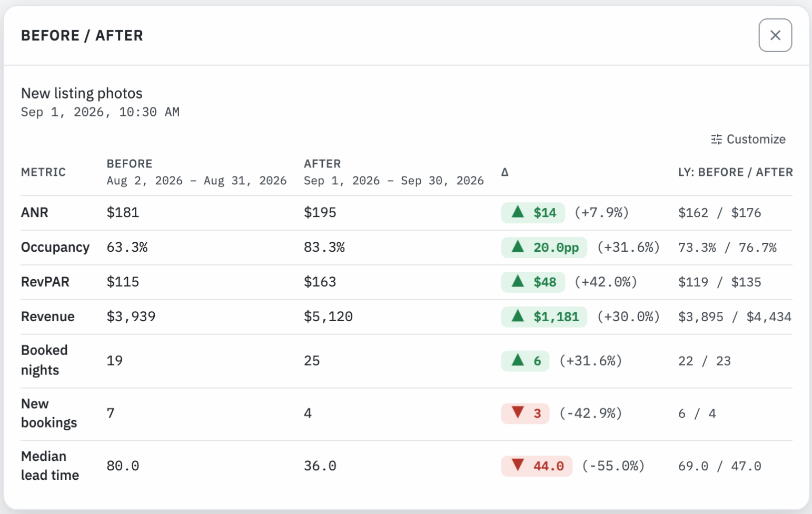Image resolution: width=812 pixels, height=514 pixels.
Task: Close the Before / After dialog
Action: [775, 35]
